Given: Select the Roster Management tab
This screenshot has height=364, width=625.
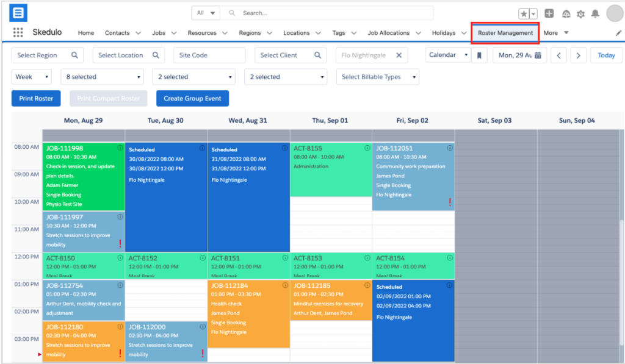Looking at the screenshot, I should [x=505, y=33].
